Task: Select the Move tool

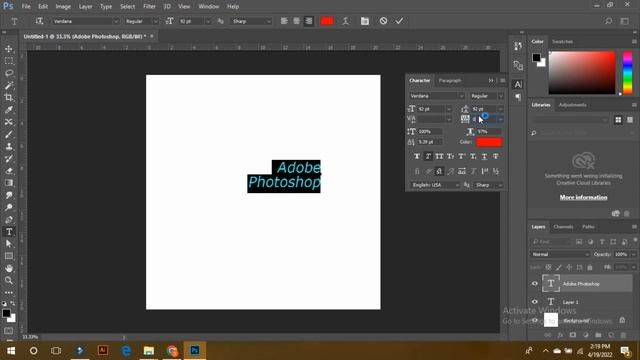Action: 9,49
